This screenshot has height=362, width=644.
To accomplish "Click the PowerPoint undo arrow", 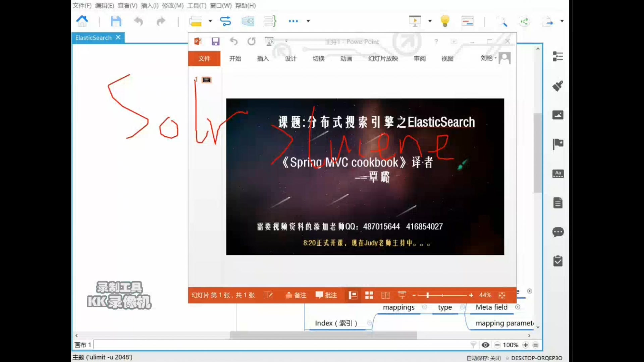I will tap(233, 42).
